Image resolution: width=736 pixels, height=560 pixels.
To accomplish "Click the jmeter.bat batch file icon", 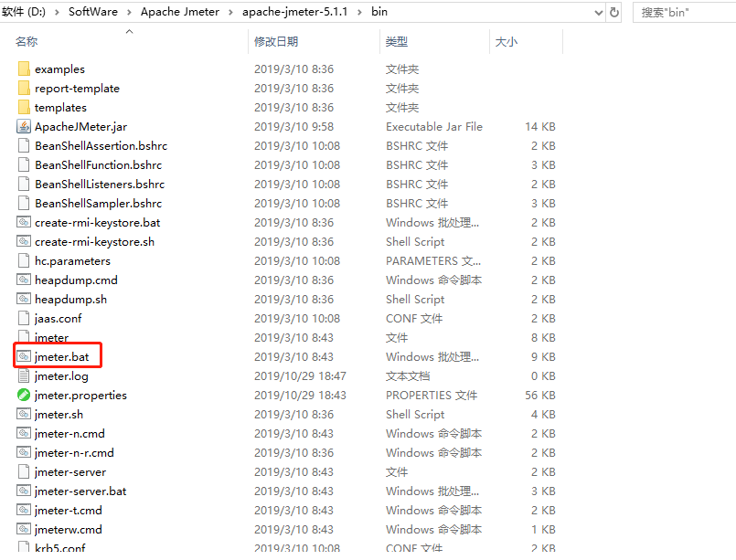I will click(24, 357).
